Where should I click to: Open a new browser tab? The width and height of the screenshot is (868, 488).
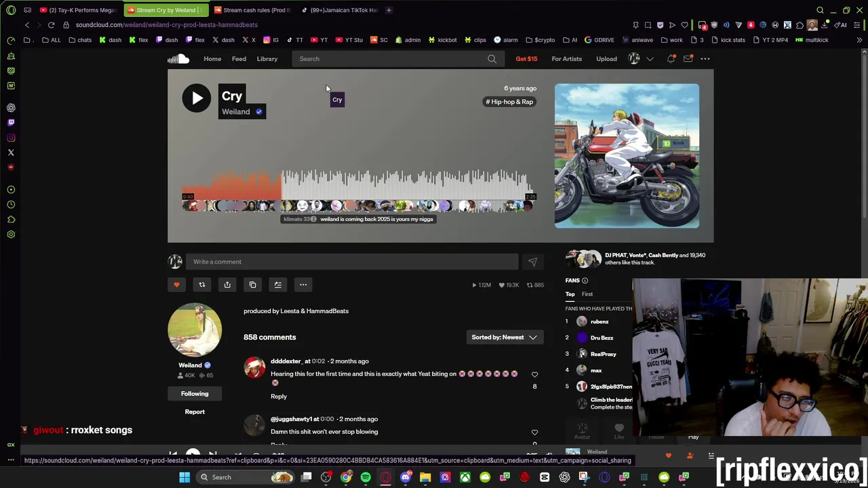click(389, 10)
